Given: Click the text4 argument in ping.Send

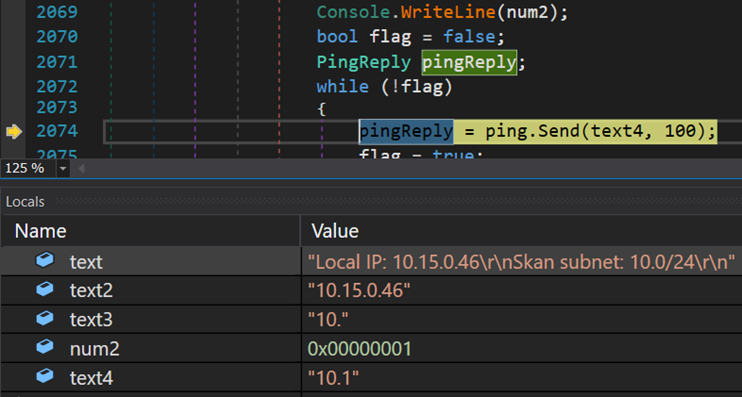Looking at the screenshot, I should (x=617, y=131).
